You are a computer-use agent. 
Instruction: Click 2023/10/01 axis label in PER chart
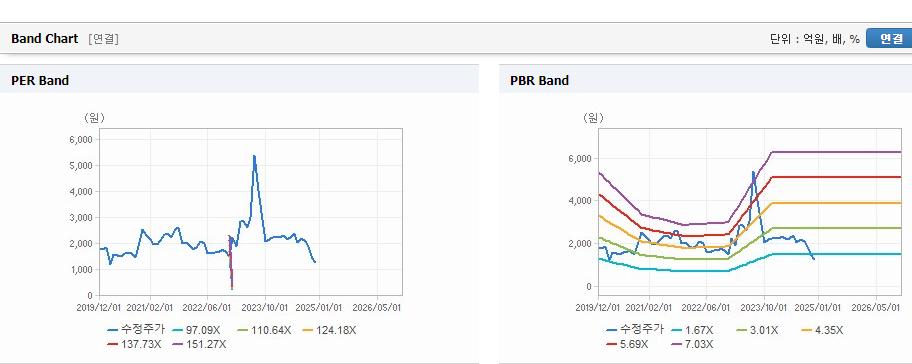265,308
